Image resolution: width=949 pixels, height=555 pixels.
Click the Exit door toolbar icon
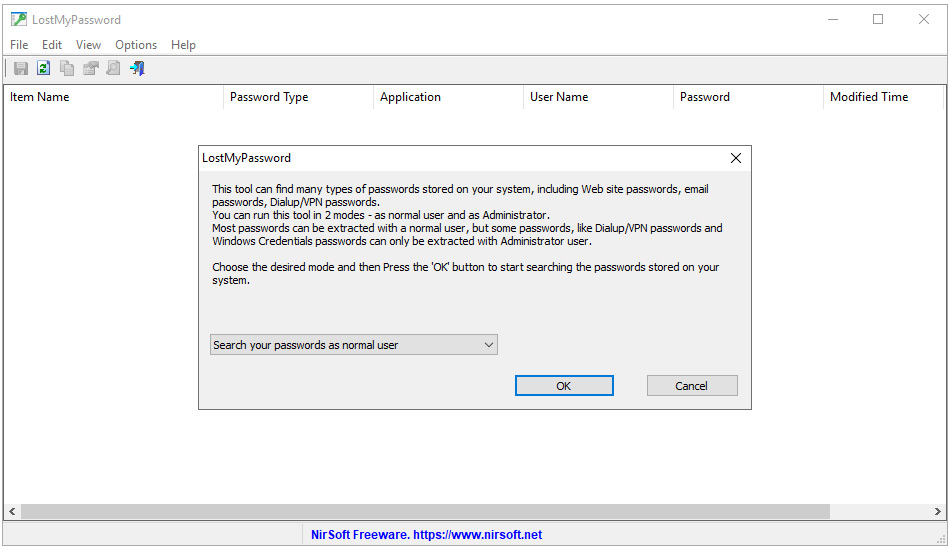137,68
